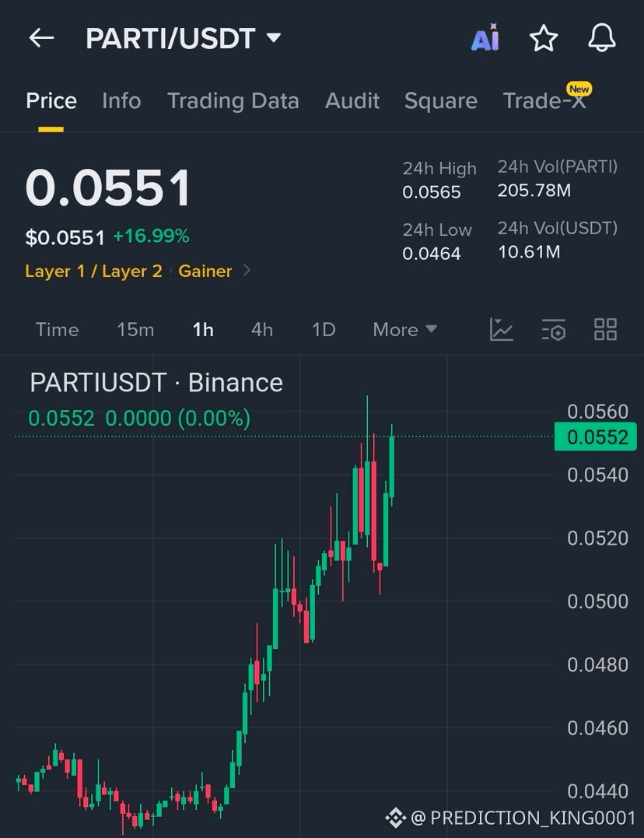644x838 pixels.
Task: Select the Time chart view
Action: tap(57, 330)
